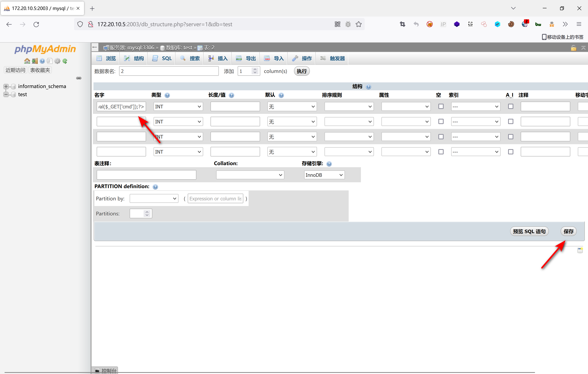Viewport: 588px width, 374px height.
Task: Click help icon beside 存储引擎 label
Action: tap(329, 164)
